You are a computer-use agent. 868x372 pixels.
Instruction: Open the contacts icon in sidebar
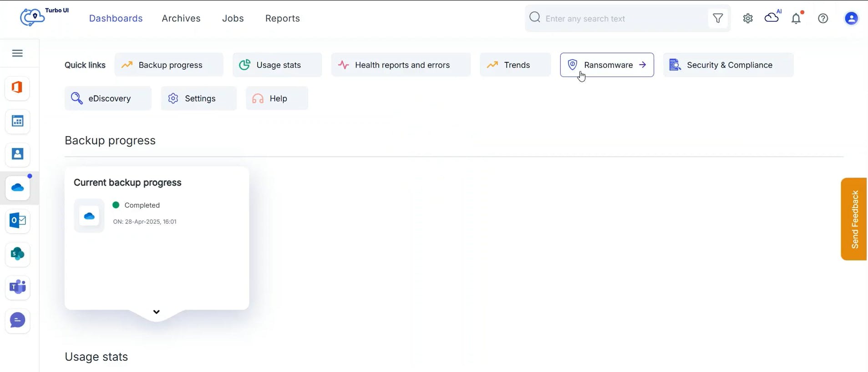coord(17,154)
